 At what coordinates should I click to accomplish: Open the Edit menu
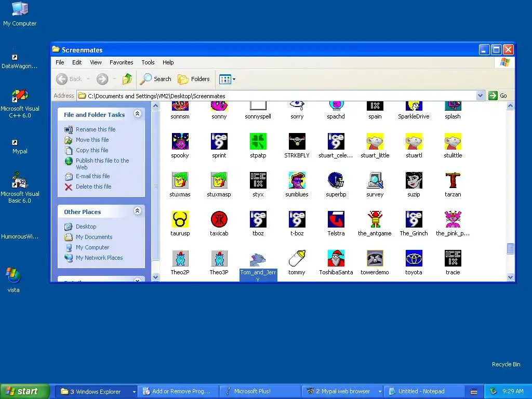[x=77, y=62]
